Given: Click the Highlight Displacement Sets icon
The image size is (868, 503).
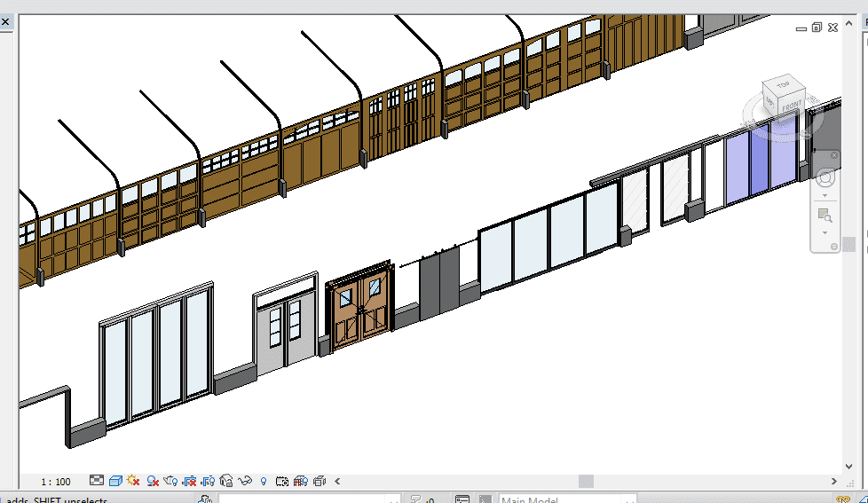Looking at the screenshot, I should tap(319, 481).
